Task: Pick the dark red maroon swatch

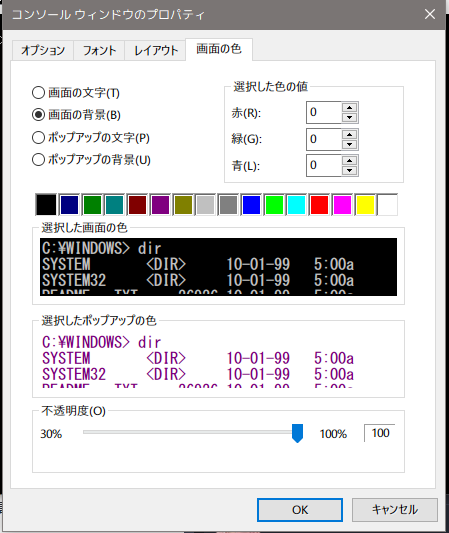Action: [x=137, y=205]
